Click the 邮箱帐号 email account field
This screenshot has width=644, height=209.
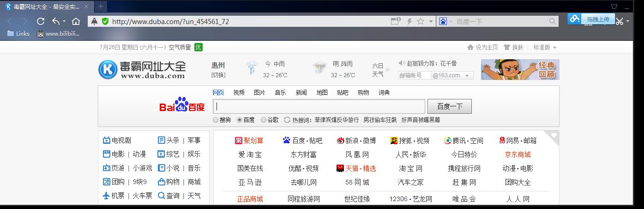(414, 75)
